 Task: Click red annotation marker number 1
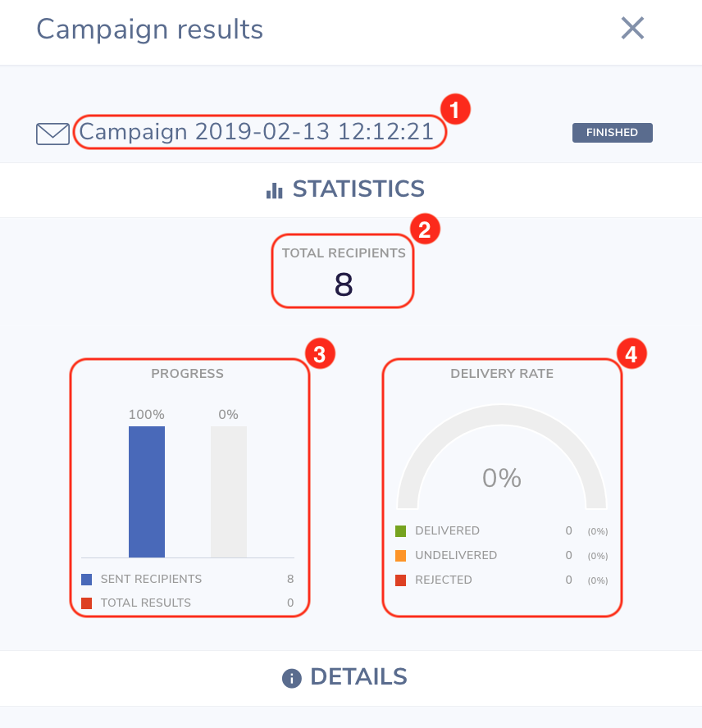pyautogui.click(x=455, y=110)
